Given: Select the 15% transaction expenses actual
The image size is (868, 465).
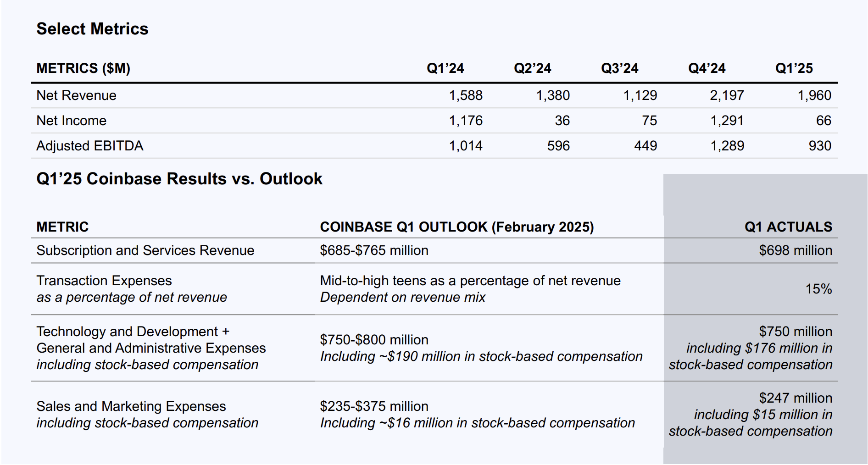Looking at the screenshot, I should pos(818,289).
